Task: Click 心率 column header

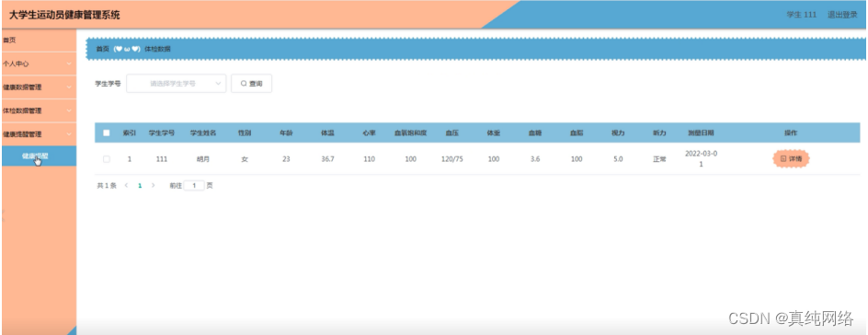Action: 370,133
